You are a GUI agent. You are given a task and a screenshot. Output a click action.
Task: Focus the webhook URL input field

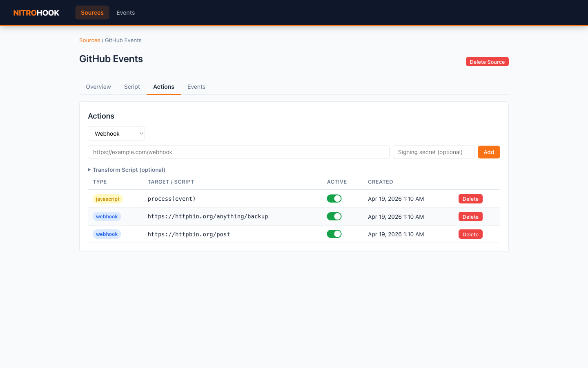(x=238, y=152)
